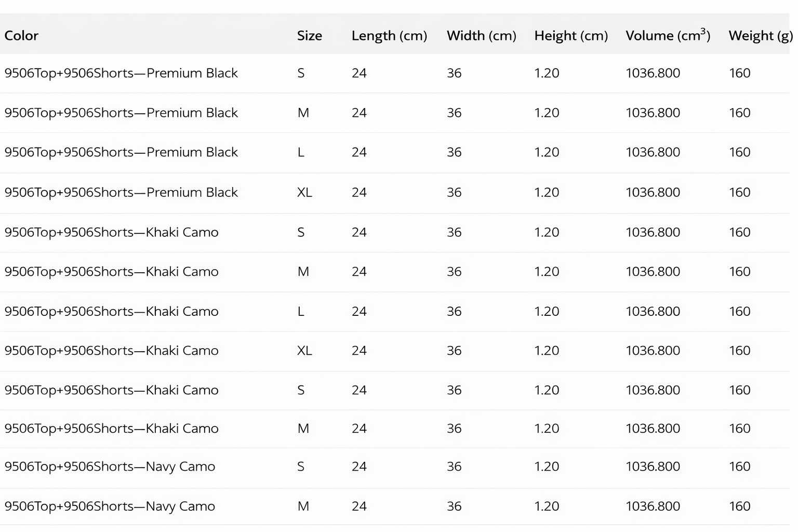Click volume value in Navy Camo M row
Screen dimensions: 798x532
[x=653, y=507]
